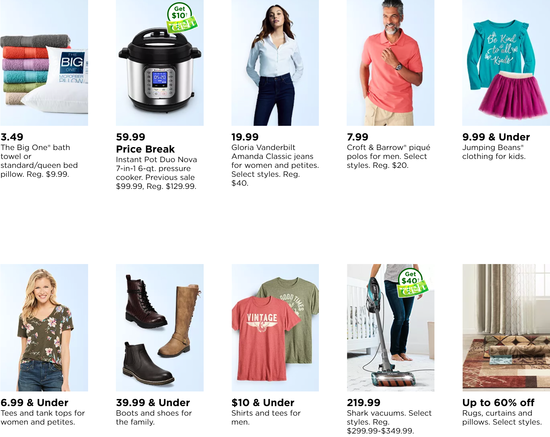Image resolution: width=550 pixels, height=437 pixels.
Task: Open the men's coral polo shirt image
Action: pyautogui.click(x=390, y=63)
